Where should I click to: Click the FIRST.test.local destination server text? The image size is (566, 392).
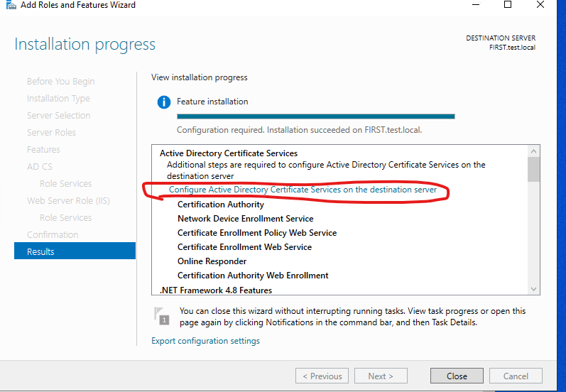pyautogui.click(x=512, y=48)
